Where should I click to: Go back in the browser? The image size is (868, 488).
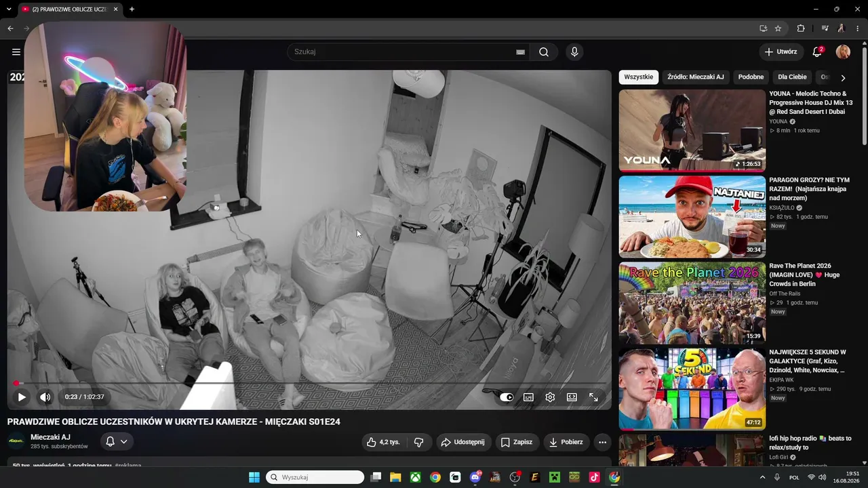[x=10, y=28]
